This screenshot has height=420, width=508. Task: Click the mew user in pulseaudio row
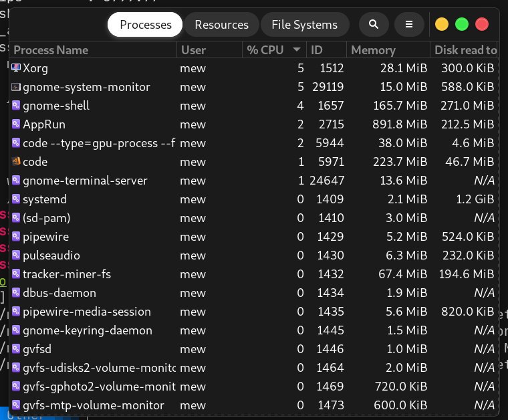click(x=193, y=255)
